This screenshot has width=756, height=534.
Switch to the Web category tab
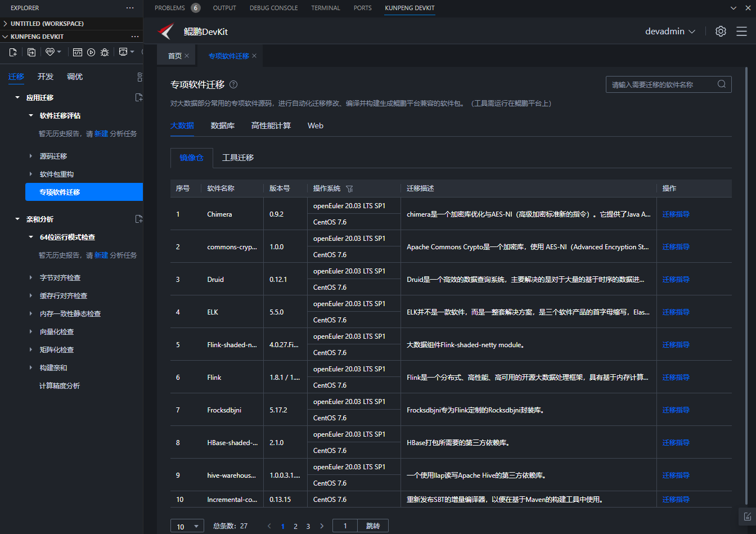pos(316,125)
